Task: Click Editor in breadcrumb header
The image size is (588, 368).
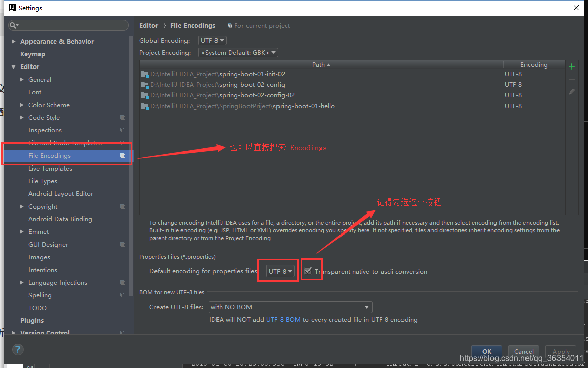Action: 148,25
